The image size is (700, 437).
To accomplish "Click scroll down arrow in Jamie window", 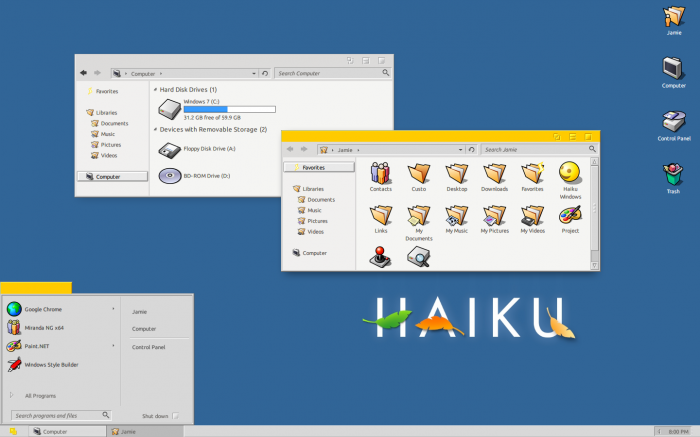I will coord(594,265).
